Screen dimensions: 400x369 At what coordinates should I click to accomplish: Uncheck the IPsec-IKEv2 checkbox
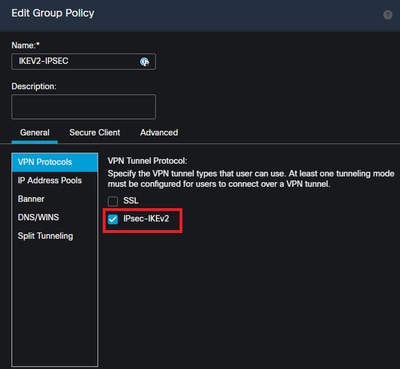pos(113,219)
